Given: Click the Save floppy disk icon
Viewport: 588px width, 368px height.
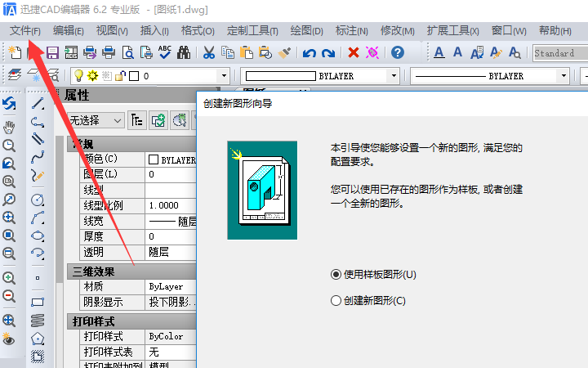Looking at the screenshot, I should tap(52, 52).
